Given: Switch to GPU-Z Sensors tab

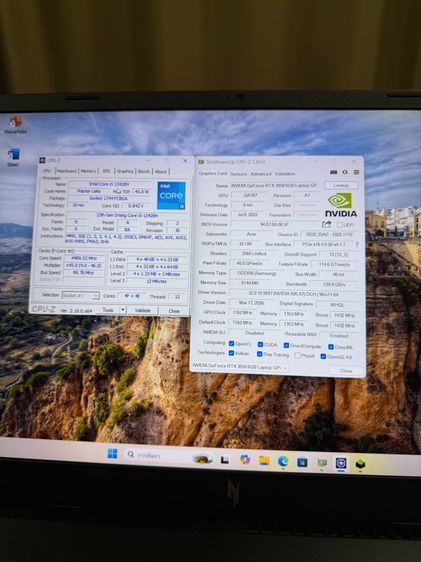Looking at the screenshot, I should (239, 174).
